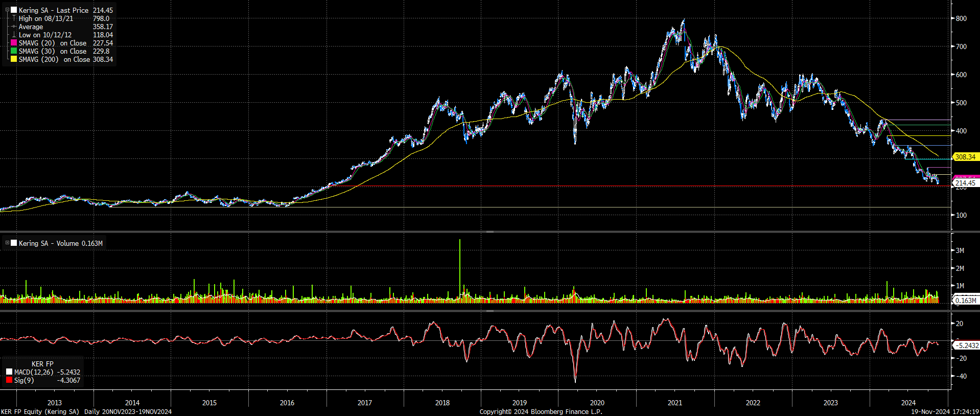980x416 pixels.
Task: Click the Sig(9) legend label
Action: [x=24, y=380]
